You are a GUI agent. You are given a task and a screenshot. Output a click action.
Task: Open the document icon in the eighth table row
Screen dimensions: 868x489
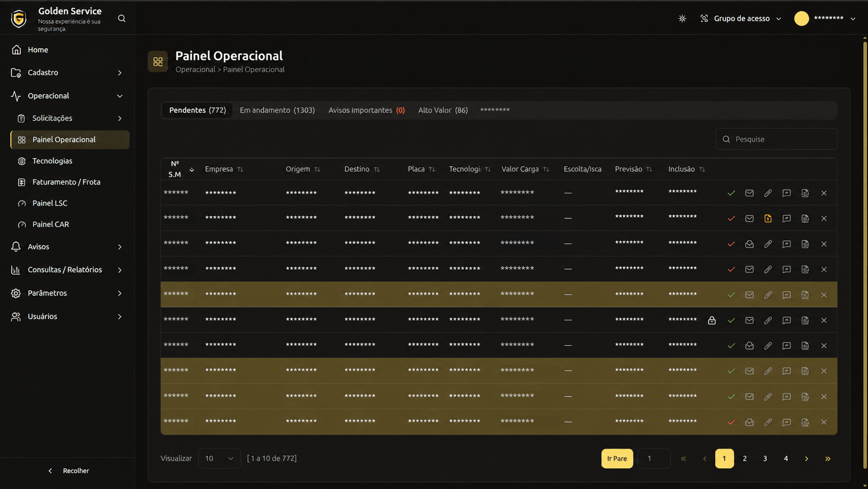(x=805, y=372)
